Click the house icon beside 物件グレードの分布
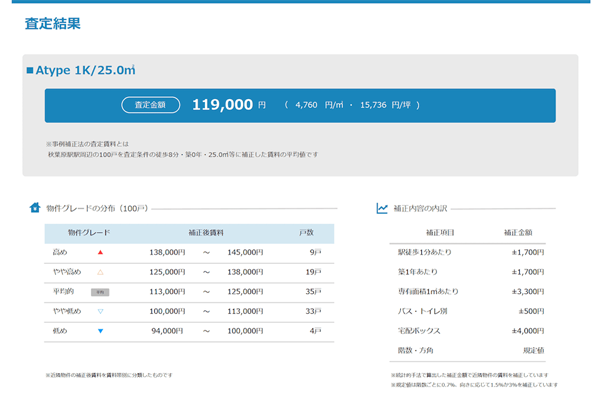The height and width of the screenshot is (397, 603). point(35,208)
